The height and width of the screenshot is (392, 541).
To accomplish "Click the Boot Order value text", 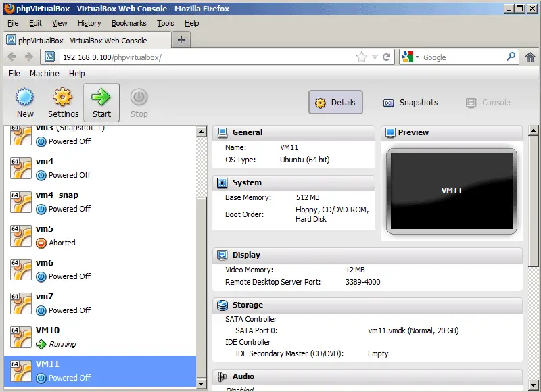I will coord(332,214).
